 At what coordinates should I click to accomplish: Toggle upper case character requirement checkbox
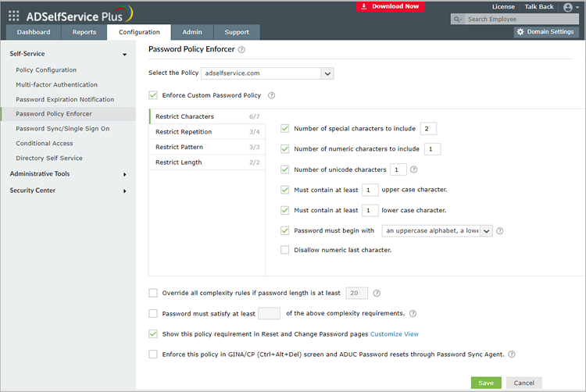(284, 190)
